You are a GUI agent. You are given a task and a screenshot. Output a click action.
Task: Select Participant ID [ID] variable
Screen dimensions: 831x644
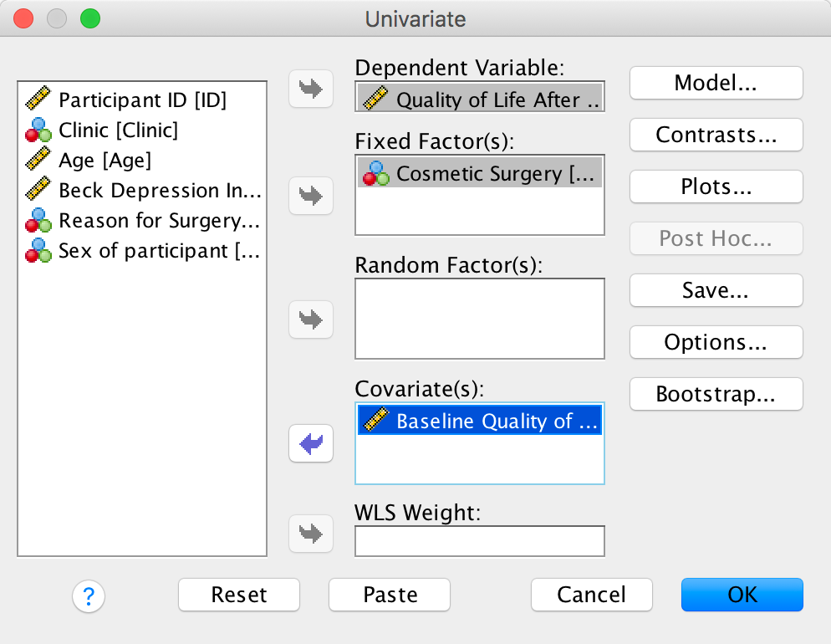(x=142, y=100)
